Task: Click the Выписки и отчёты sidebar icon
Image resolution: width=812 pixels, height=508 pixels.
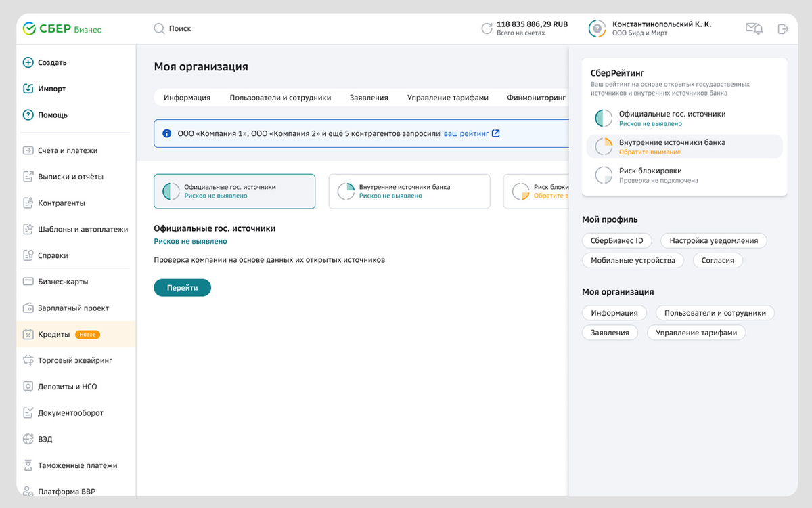Action: tap(28, 177)
